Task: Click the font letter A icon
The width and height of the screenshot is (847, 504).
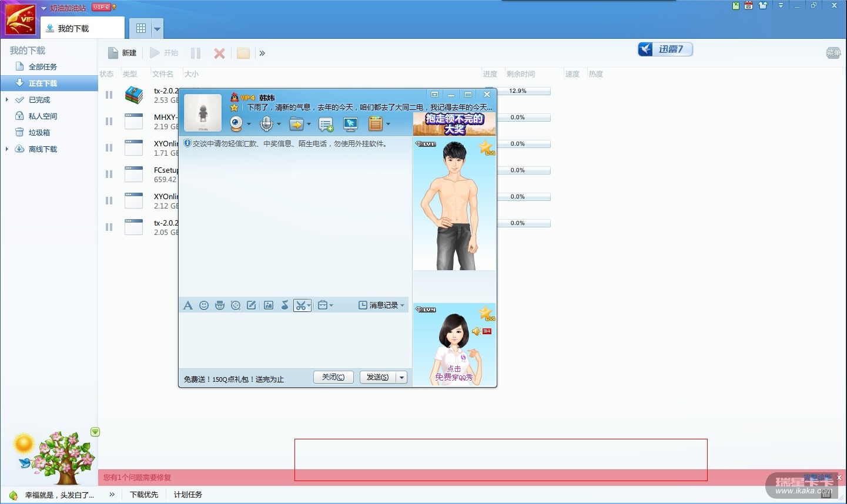Action: pos(188,305)
